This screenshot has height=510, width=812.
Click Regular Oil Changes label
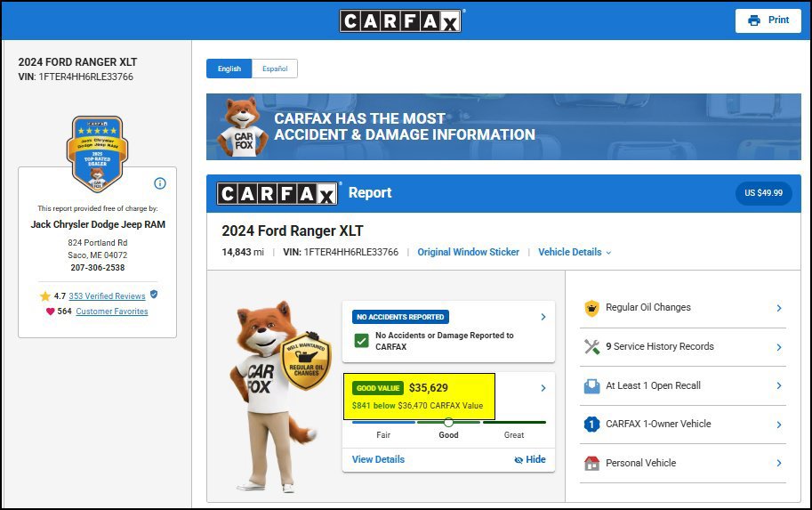tap(648, 307)
